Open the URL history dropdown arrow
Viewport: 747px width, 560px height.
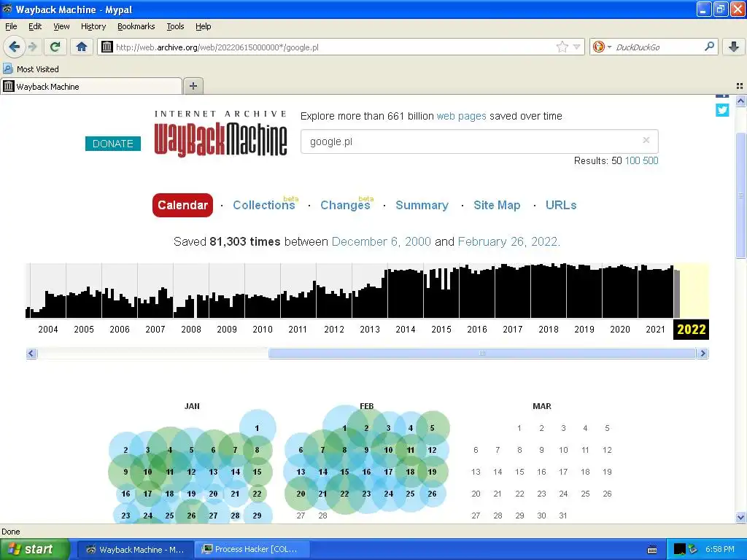[576, 47]
